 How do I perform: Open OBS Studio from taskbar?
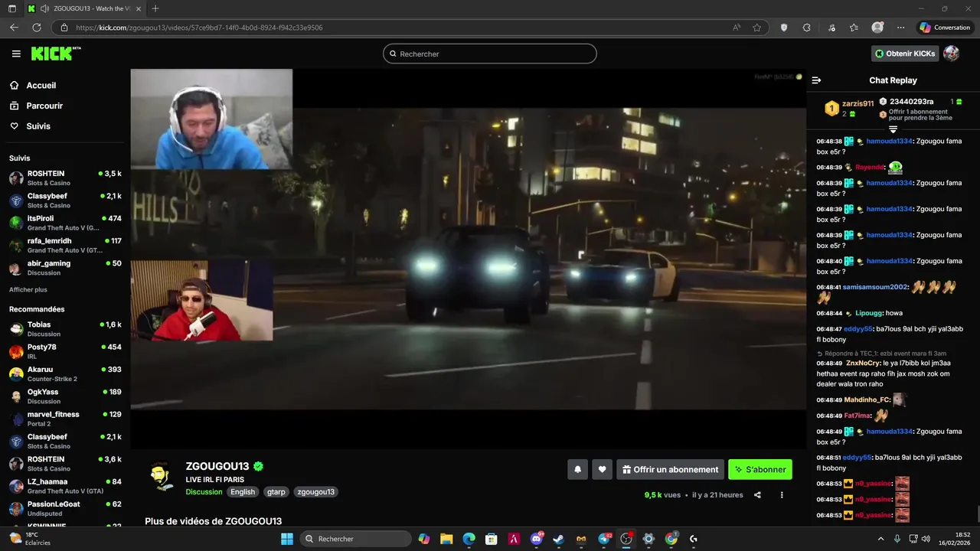coord(626,539)
